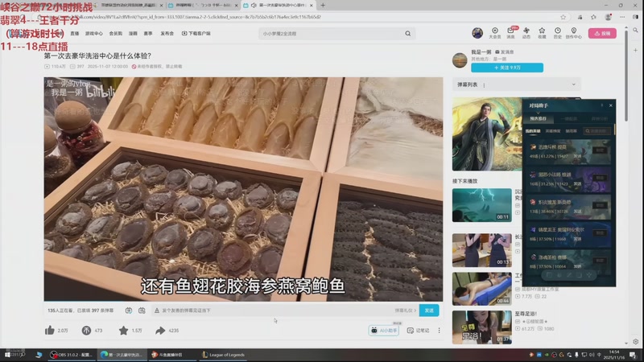Viewport: 644px width, 362px height.
Task: Open Edge sidebar search icon
Action: 635,30
